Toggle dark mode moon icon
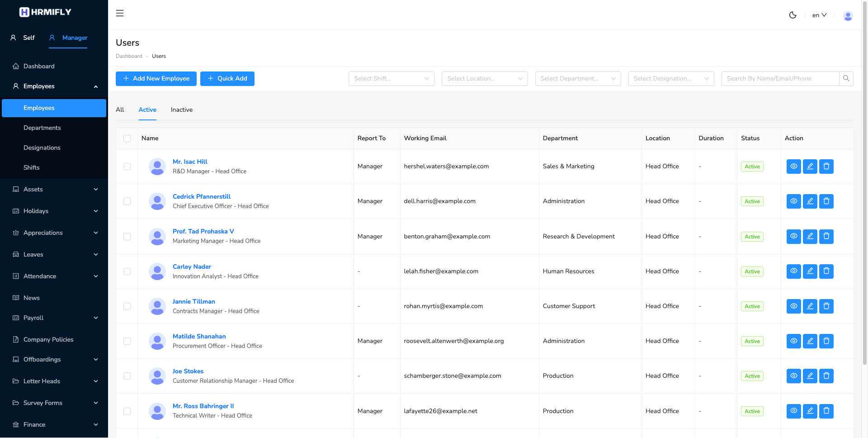868x438 pixels. [793, 15]
